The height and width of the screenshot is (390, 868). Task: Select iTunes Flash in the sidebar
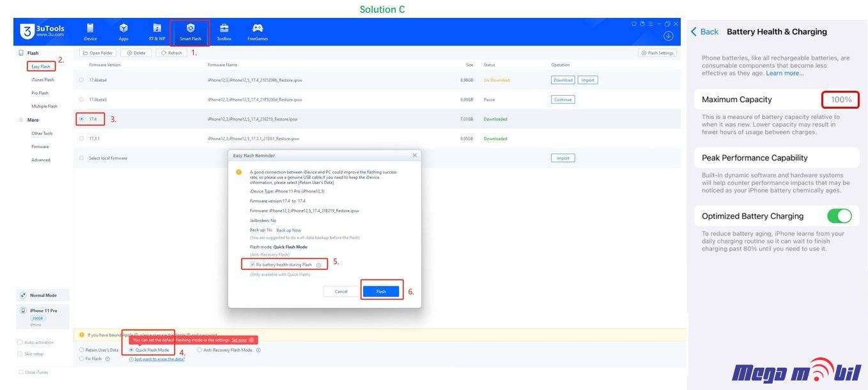43,80
